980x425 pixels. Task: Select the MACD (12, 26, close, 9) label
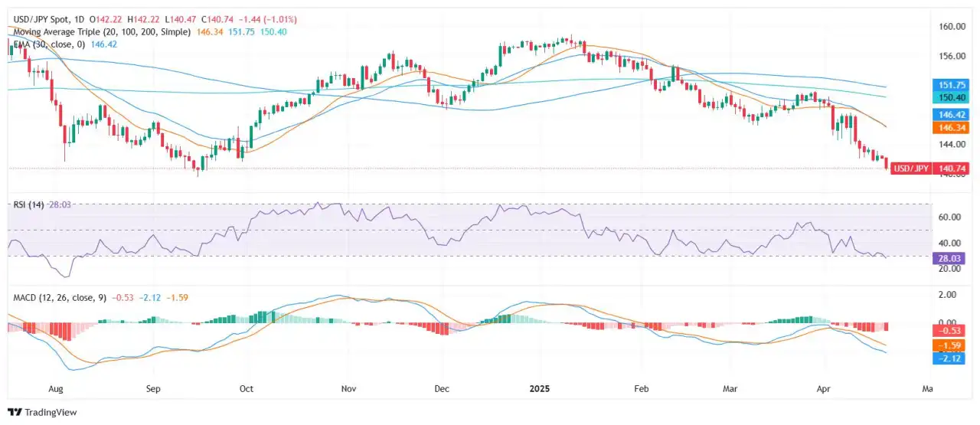click(x=60, y=296)
